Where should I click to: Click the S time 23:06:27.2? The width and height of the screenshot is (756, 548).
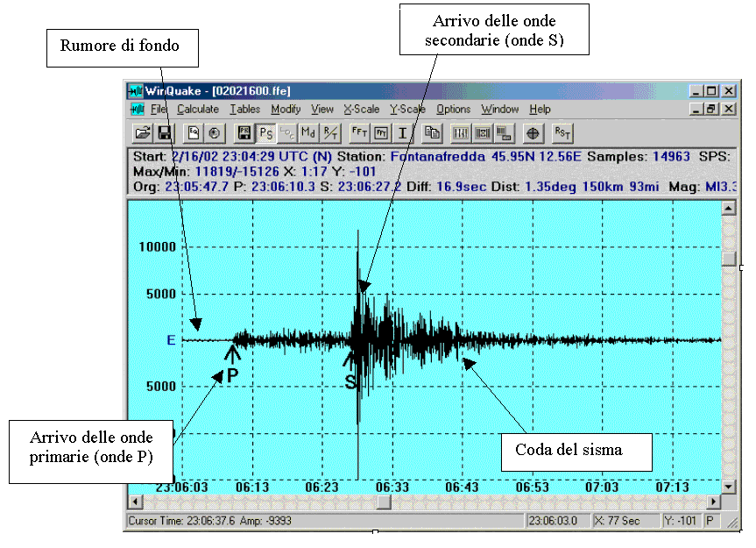pyautogui.click(x=369, y=186)
